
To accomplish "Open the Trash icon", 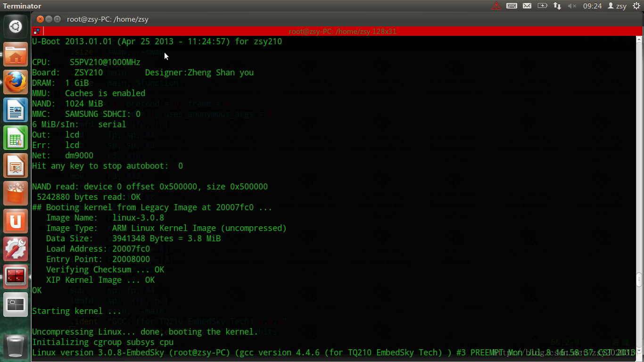I will 16,346.
